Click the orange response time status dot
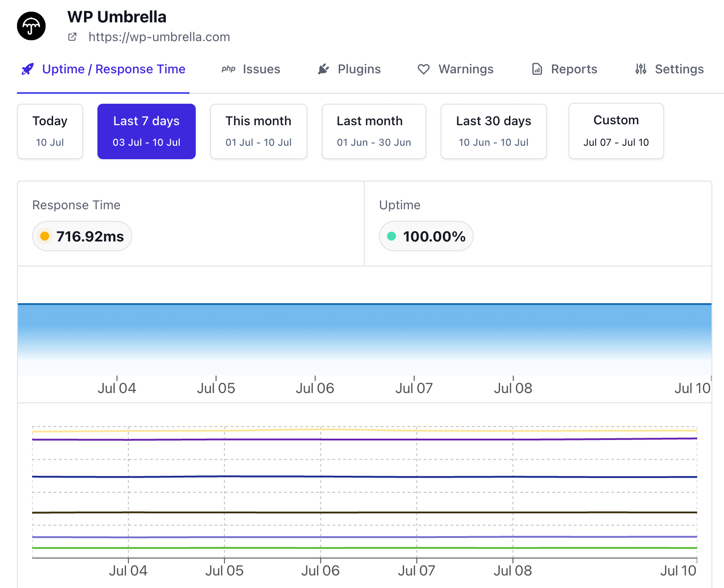This screenshot has height=588, width=724. [45, 236]
